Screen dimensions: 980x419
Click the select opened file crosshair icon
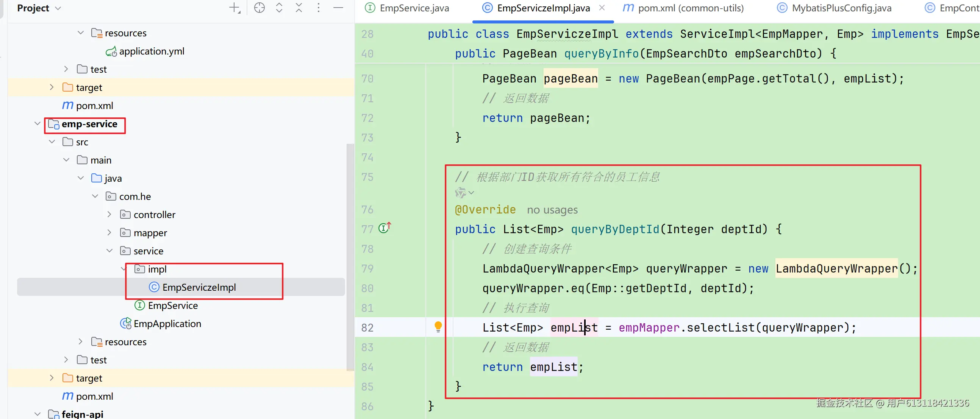pyautogui.click(x=259, y=8)
